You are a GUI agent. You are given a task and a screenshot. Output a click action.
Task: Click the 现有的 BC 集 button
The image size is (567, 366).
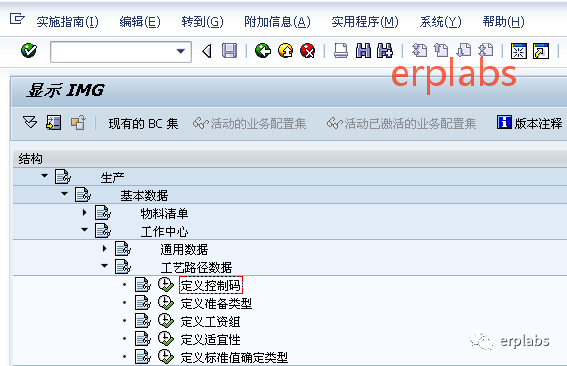[143, 124]
